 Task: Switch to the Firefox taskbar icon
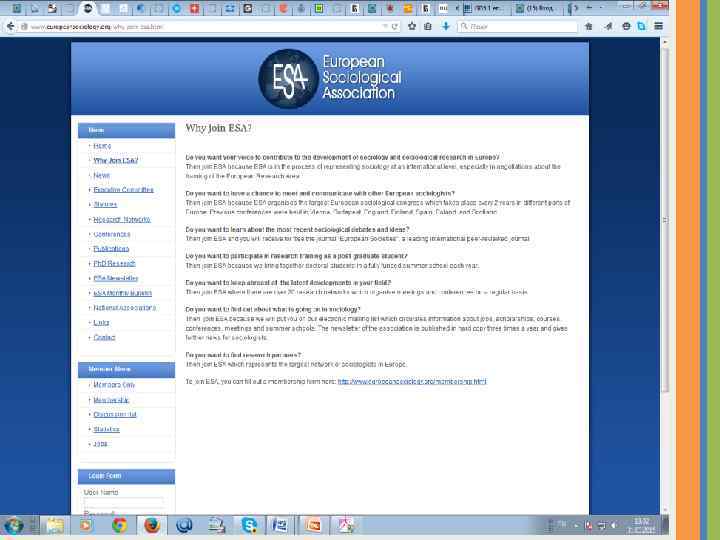[152, 526]
